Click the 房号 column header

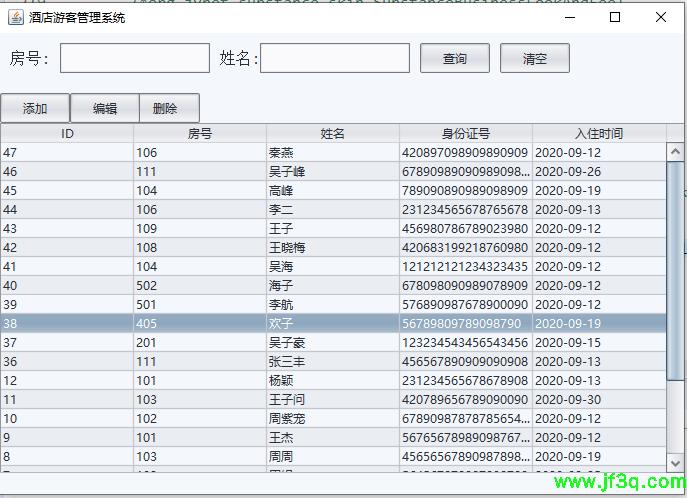[x=200, y=133]
